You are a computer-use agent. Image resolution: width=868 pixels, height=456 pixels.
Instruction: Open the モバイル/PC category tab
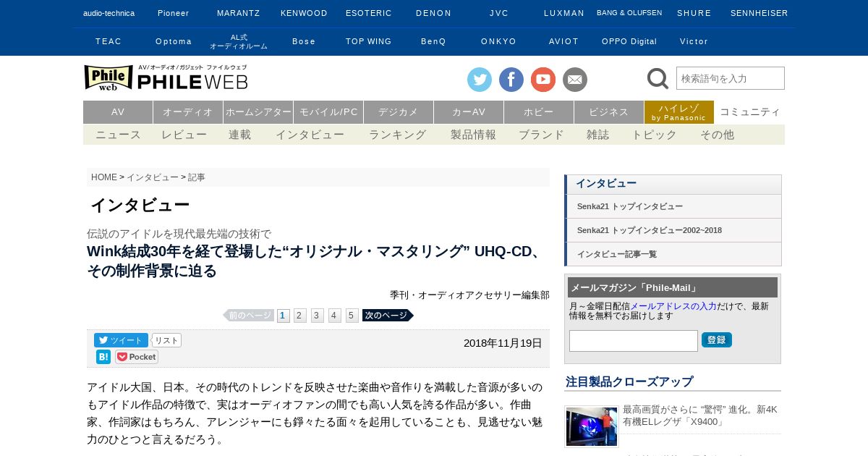pyautogui.click(x=328, y=112)
